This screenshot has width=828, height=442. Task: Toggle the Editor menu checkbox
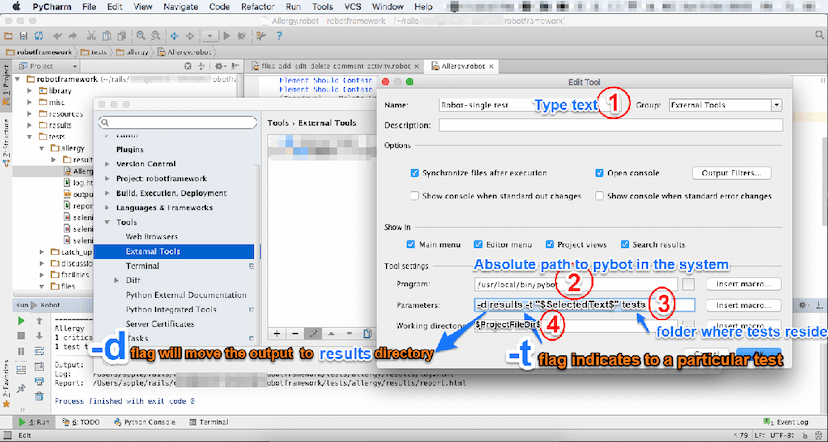[478, 244]
